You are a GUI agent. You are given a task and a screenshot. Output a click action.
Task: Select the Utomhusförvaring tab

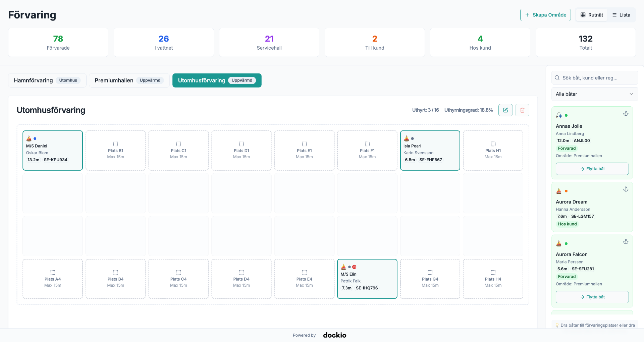[217, 80]
